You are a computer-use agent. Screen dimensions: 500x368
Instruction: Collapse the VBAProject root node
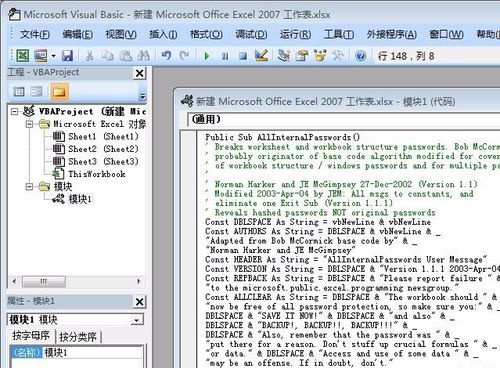(x=14, y=111)
